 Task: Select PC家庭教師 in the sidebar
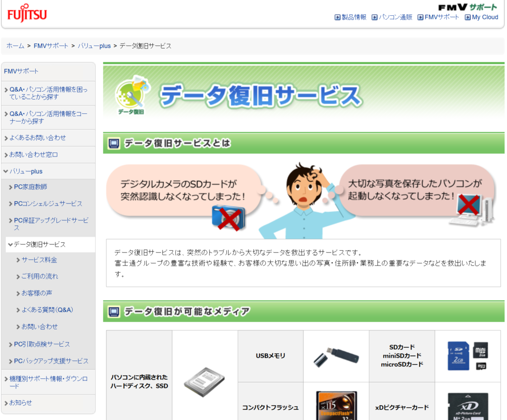point(30,187)
